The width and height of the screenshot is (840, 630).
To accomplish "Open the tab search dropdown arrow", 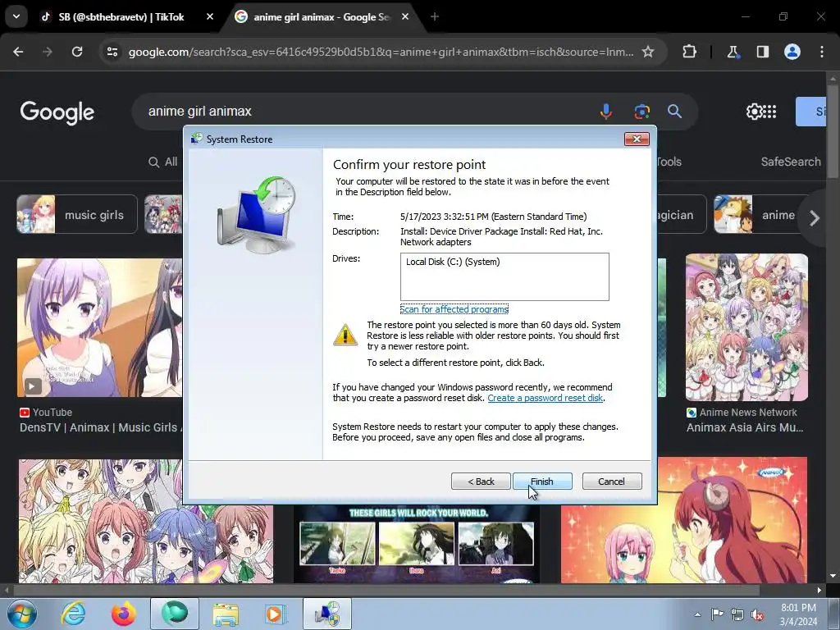I will (x=16, y=16).
